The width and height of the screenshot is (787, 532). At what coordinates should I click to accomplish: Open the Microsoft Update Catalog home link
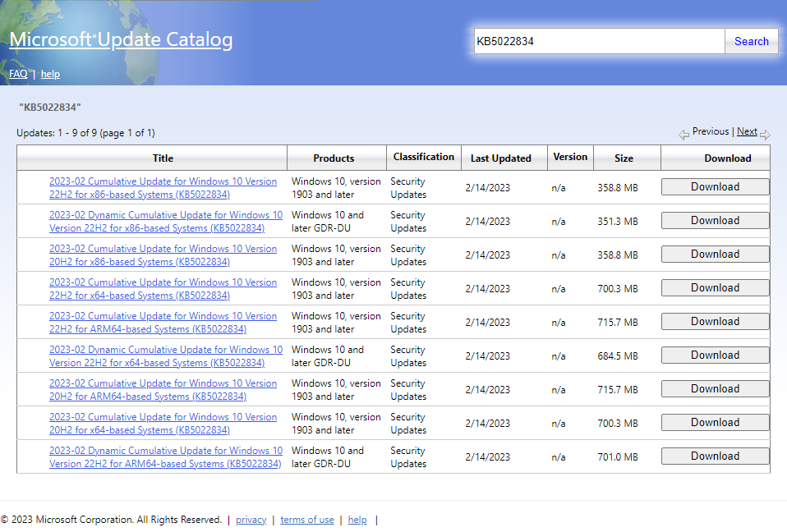(x=121, y=39)
